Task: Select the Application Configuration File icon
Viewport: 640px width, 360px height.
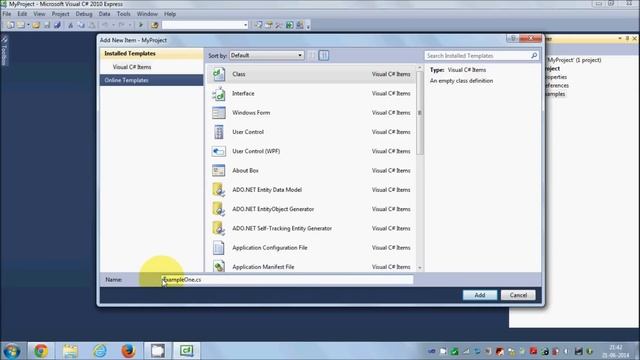Action: click(219, 248)
